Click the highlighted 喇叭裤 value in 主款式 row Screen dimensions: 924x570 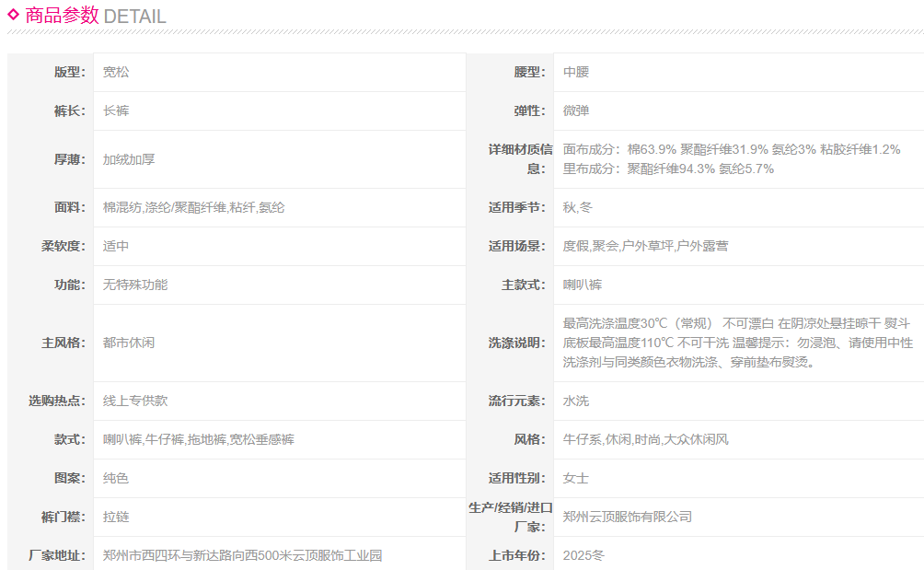coord(583,285)
